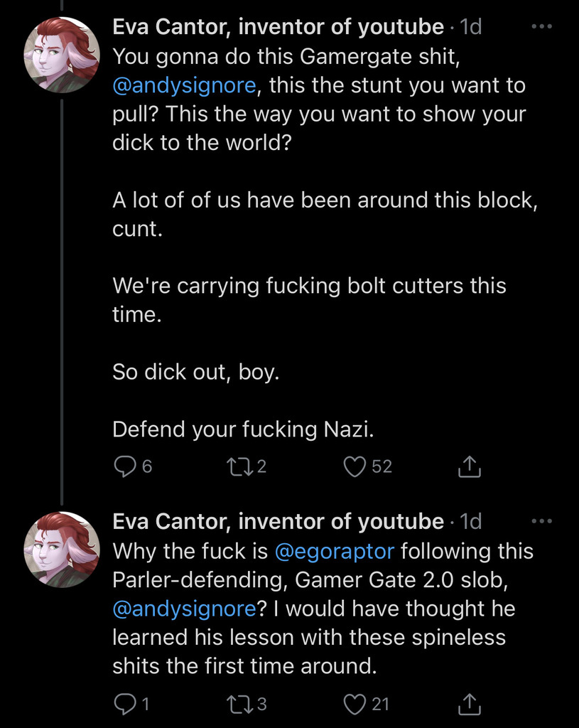
Task: Open the 1d timestamp on the second tweet
Action: 471,522
